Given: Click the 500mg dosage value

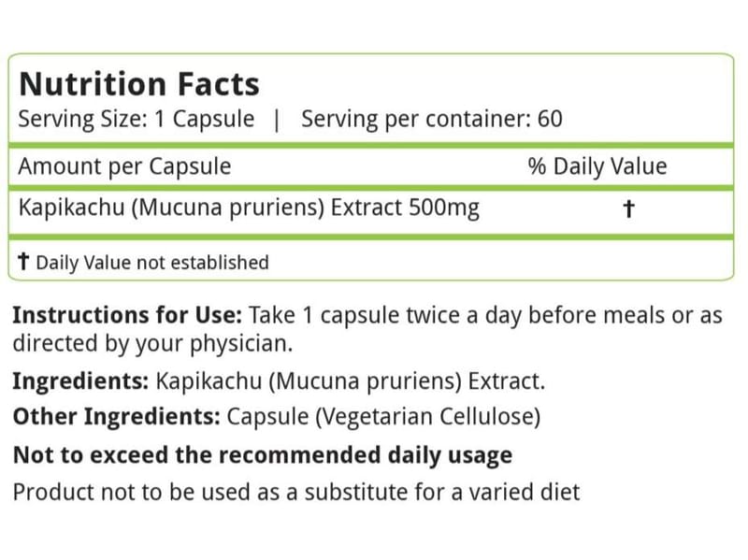Looking at the screenshot, I should pos(444,208).
